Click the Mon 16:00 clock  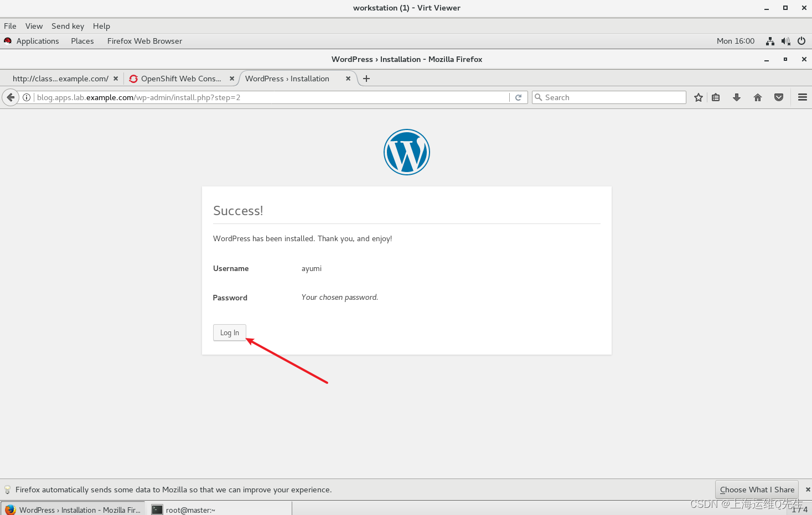click(736, 41)
